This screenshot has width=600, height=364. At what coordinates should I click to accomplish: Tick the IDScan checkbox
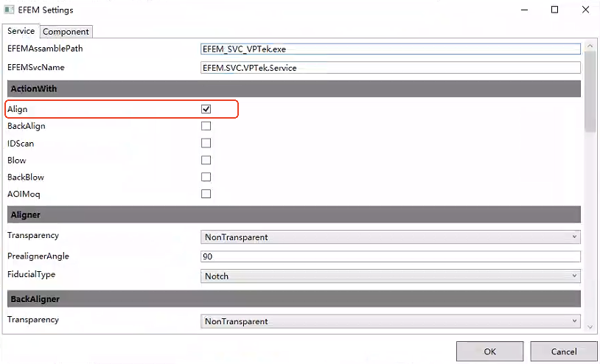click(x=206, y=143)
